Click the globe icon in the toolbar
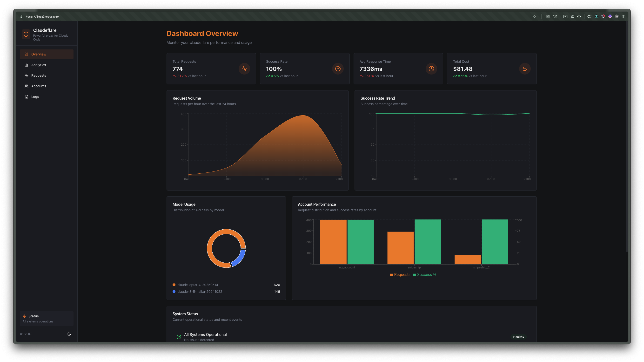The width and height of the screenshot is (644, 362). pos(572,16)
